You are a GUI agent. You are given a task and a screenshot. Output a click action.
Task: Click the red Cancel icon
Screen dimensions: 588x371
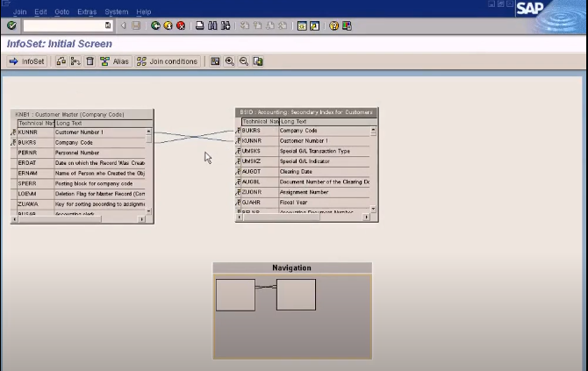[181, 25]
